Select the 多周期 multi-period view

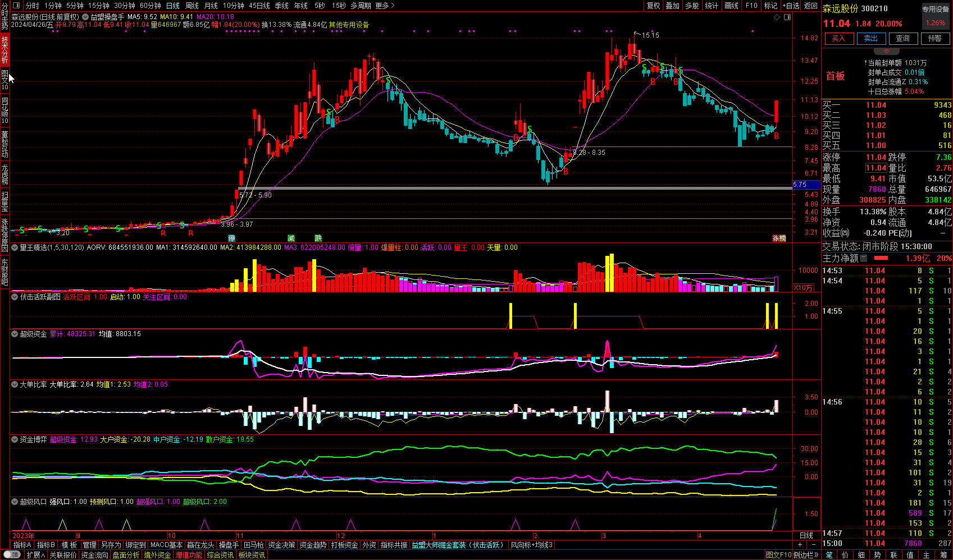coord(361,6)
